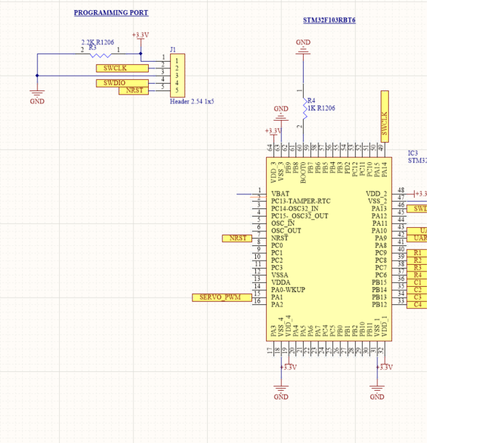Select SWDIO port beside J1 pin 4
Screen dimensions: 504x443
(122, 83)
